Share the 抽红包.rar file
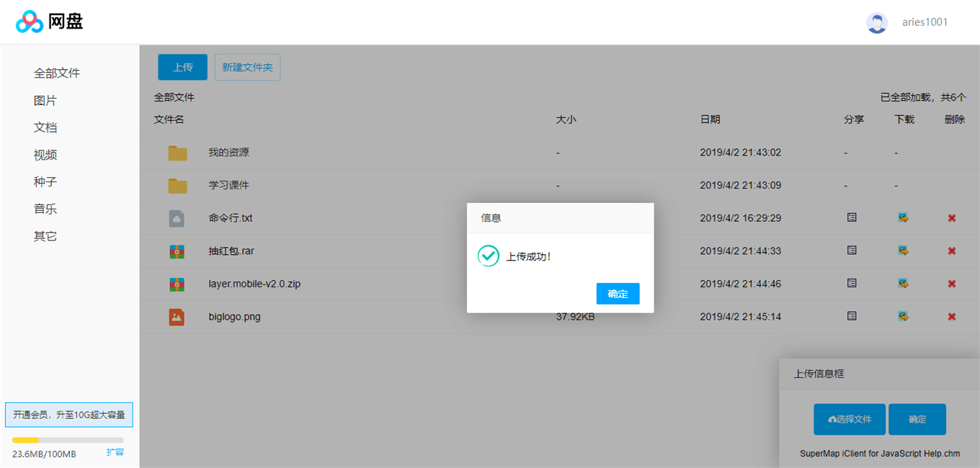Screen dimensions: 980x468 click(852, 251)
